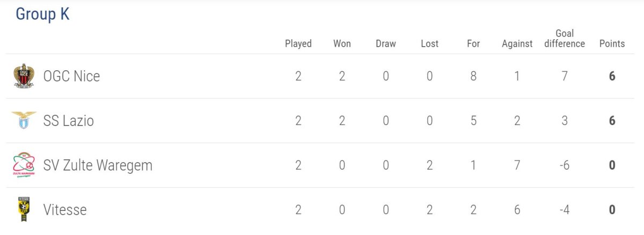Click the Against column header
644x235 pixels.
[517, 43]
